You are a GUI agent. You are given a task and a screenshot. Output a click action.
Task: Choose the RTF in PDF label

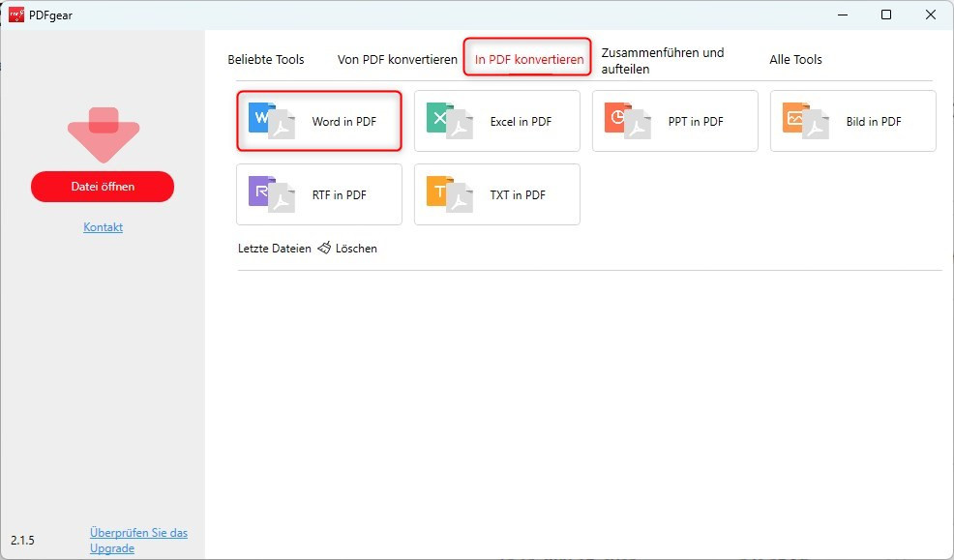(x=339, y=194)
